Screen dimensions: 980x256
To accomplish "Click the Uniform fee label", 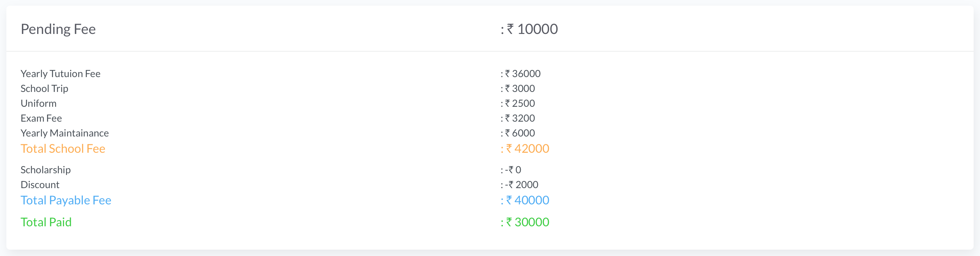I will tap(39, 103).
